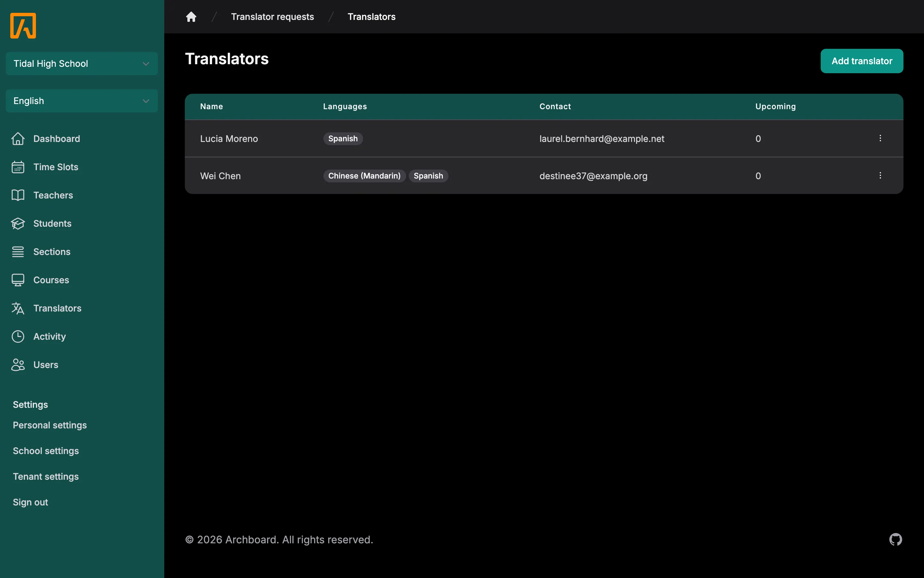
Task: Open the GitHub icon link in the footer
Action: click(896, 539)
